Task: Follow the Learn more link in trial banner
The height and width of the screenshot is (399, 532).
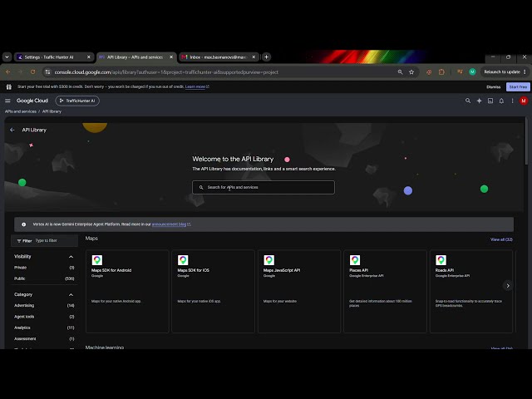Action: click(x=197, y=86)
